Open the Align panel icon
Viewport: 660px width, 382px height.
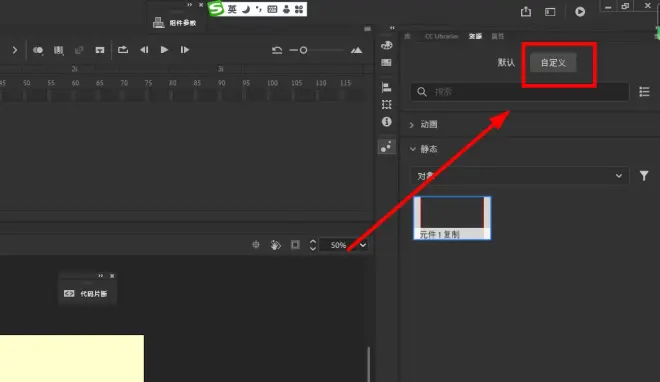(x=386, y=87)
